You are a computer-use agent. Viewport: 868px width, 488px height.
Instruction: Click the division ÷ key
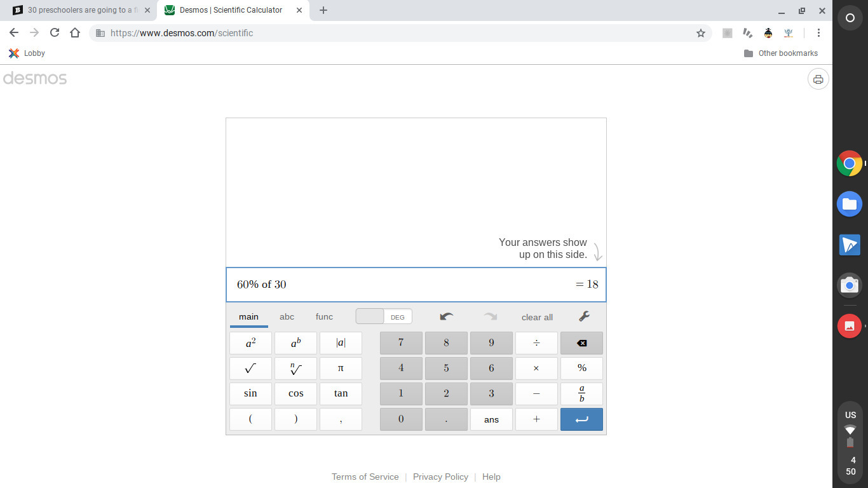536,343
